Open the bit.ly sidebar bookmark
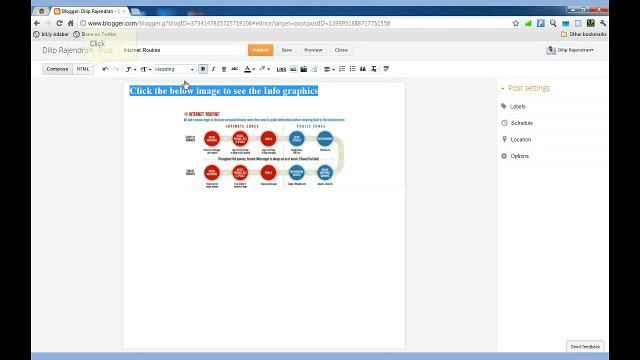 click(x=51, y=34)
